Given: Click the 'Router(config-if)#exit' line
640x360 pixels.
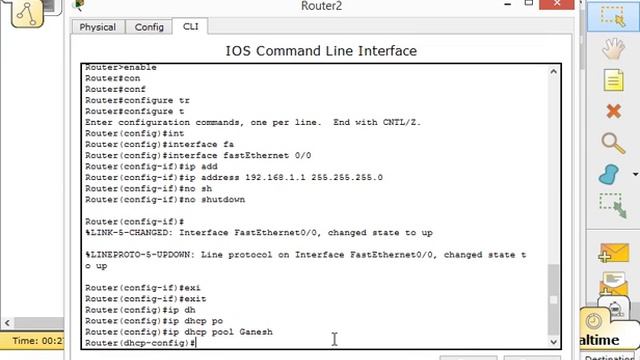Looking at the screenshot, I should coord(145,299).
